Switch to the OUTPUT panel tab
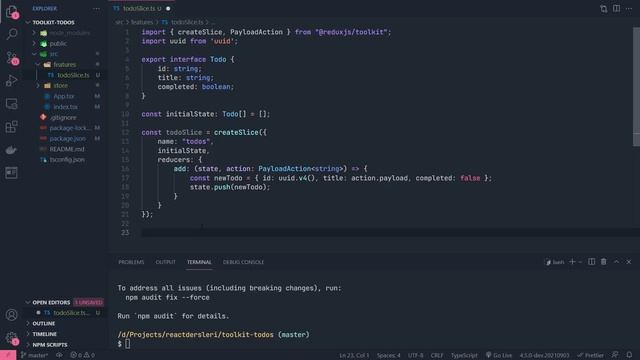Viewport: 640px width, 360px height. click(165, 262)
